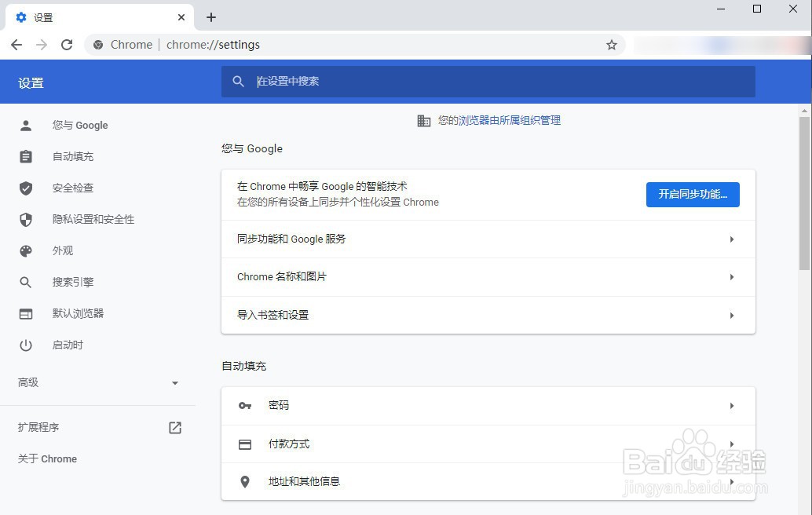The height and width of the screenshot is (515, 812).
Task: Select 搜索引擎 in sidebar
Action: tap(73, 282)
